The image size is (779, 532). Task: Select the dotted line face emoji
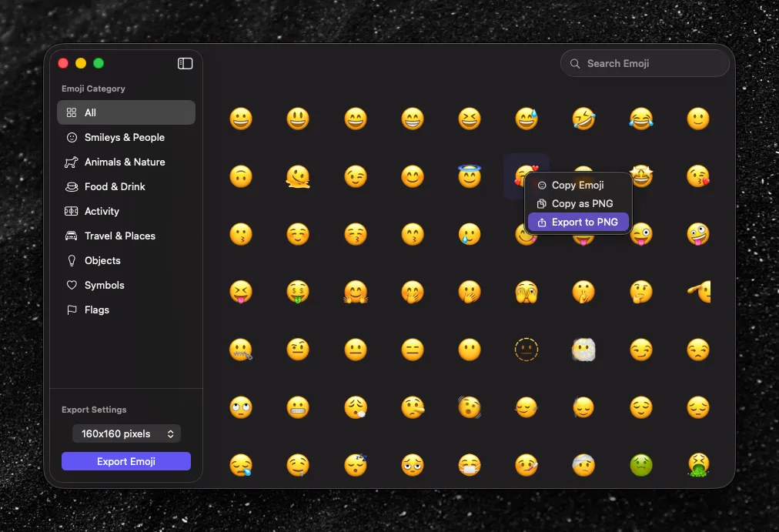click(x=527, y=350)
